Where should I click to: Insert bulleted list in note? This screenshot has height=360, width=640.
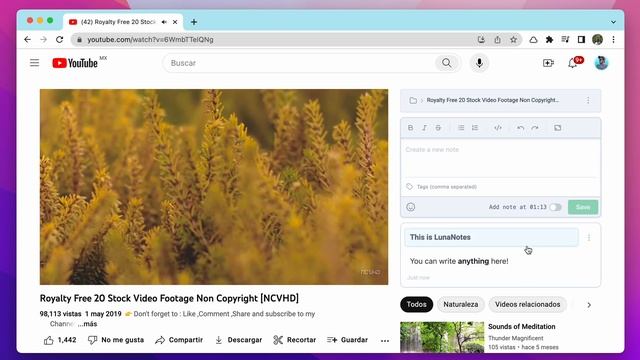pyautogui.click(x=461, y=128)
